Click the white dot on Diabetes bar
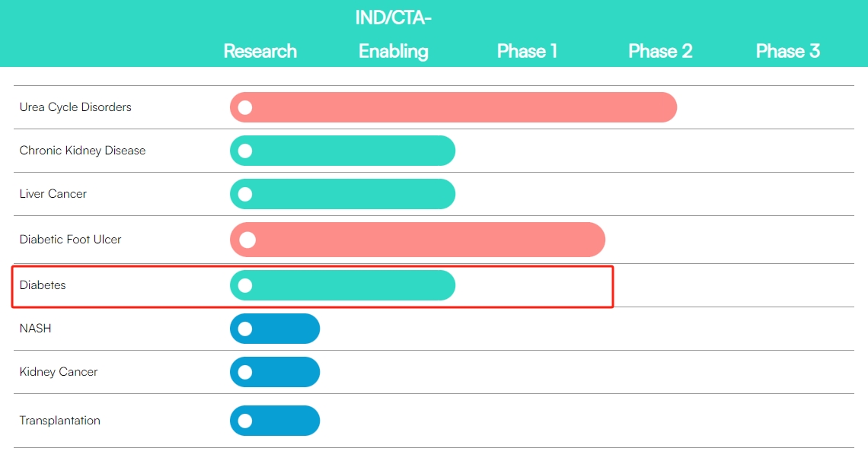Viewport: 868px width, 464px height. point(244,285)
